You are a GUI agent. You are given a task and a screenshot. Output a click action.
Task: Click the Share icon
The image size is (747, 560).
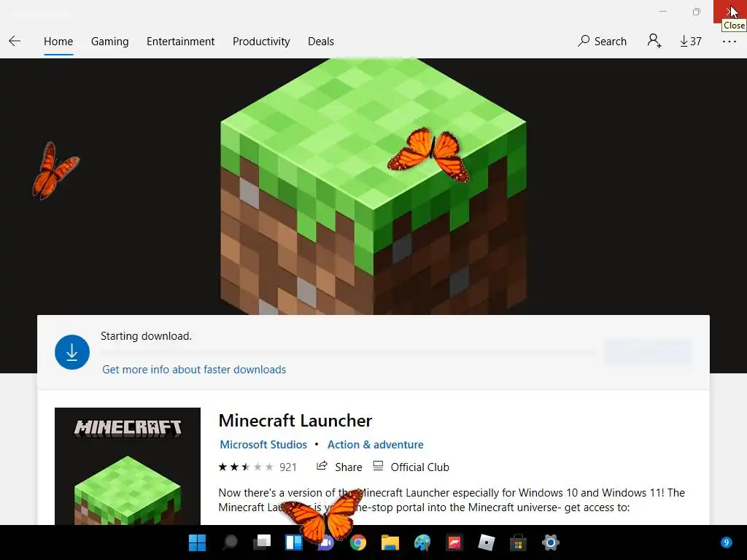click(322, 466)
